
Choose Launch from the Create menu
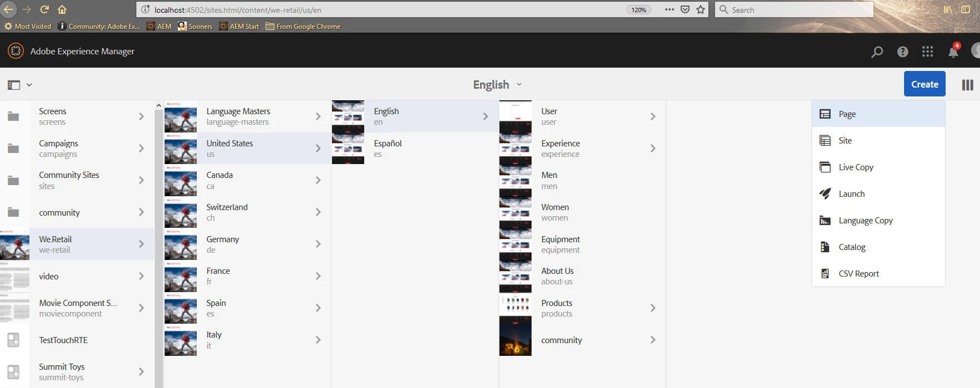[x=879, y=194]
